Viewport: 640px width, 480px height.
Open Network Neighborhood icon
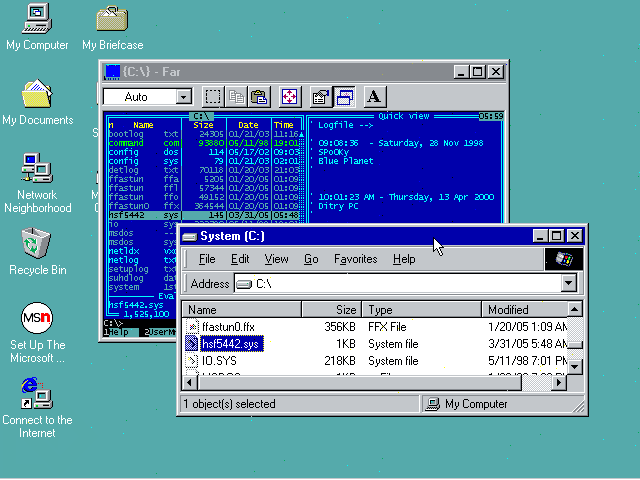click(37, 167)
